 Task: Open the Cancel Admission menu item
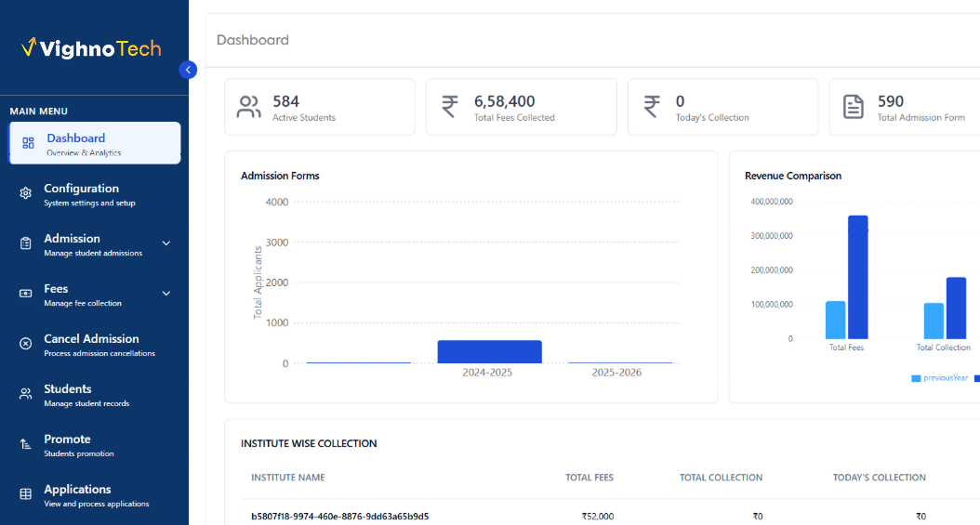pyautogui.click(x=91, y=344)
